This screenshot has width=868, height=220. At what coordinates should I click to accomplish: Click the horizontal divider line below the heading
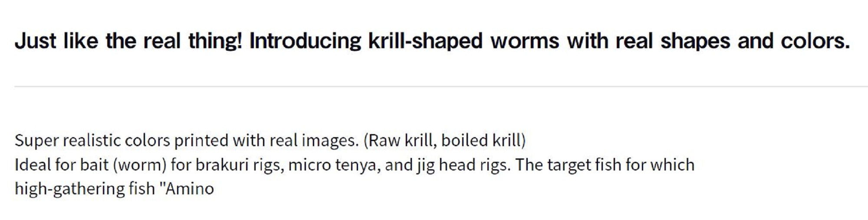[434, 87]
